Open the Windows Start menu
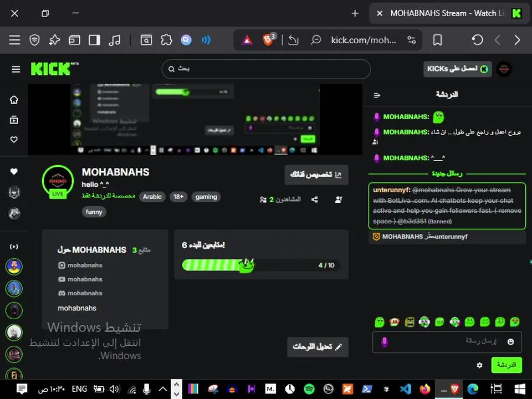532x399 pixels. coord(520,389)
